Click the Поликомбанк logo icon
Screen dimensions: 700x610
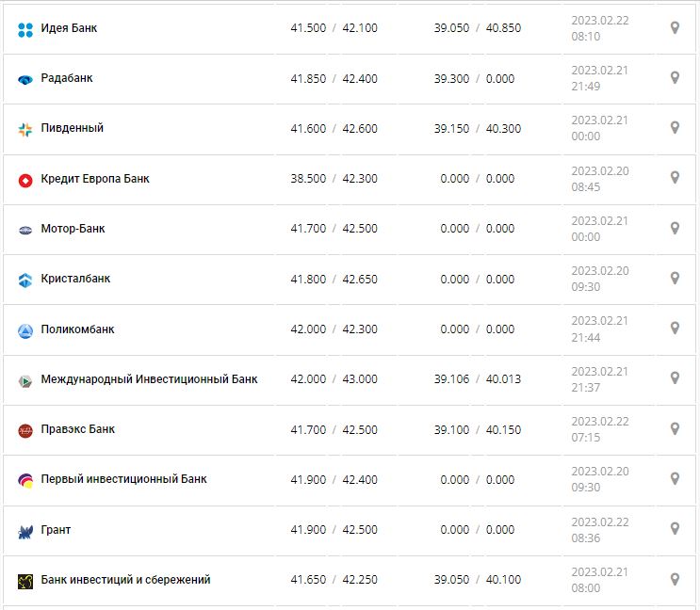click(25, 330)
